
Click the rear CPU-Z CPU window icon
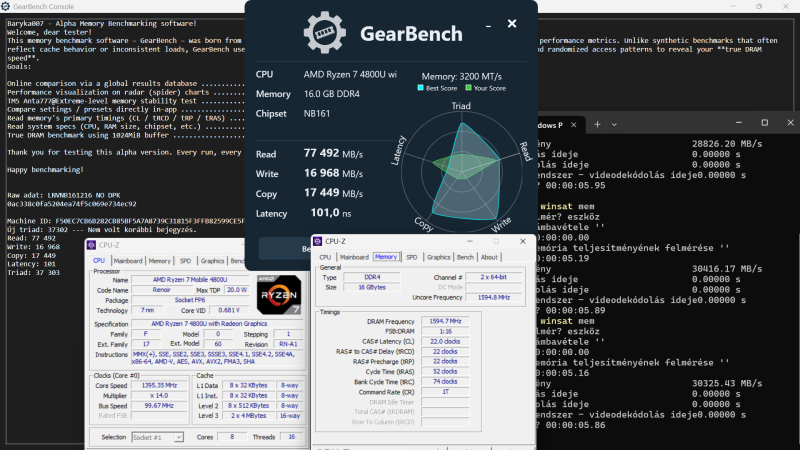tap(91, 245)
